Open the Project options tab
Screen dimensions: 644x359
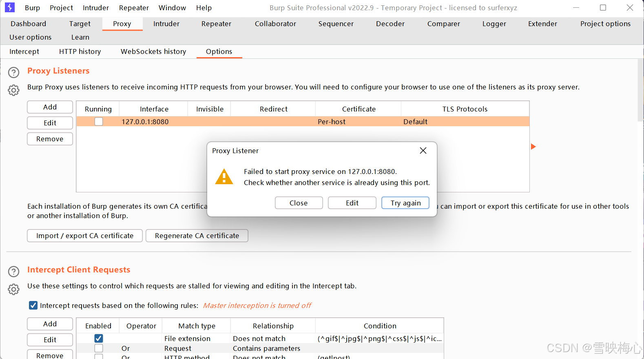click(x=605, y=24)
